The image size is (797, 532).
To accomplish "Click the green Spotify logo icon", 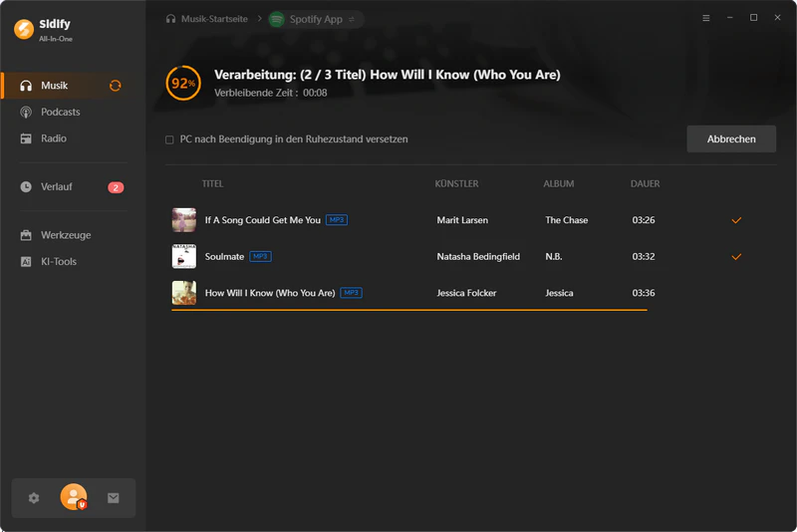I will (277, 19).
